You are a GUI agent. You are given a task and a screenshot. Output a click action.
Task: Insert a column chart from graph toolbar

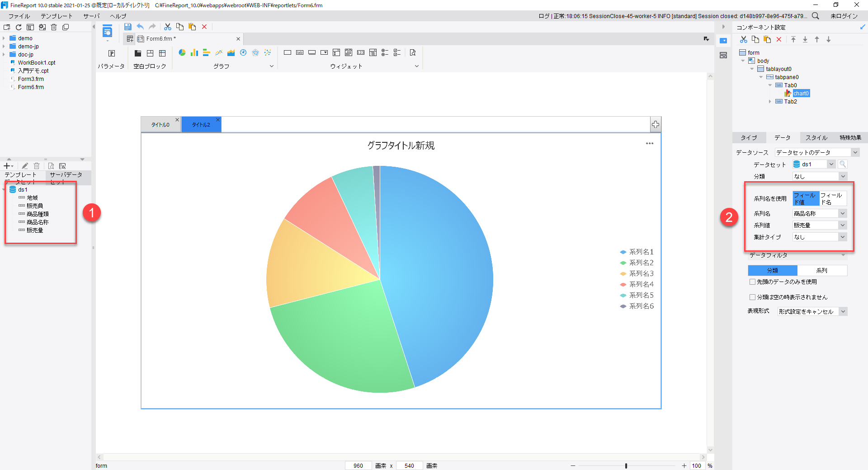point(194,53)
